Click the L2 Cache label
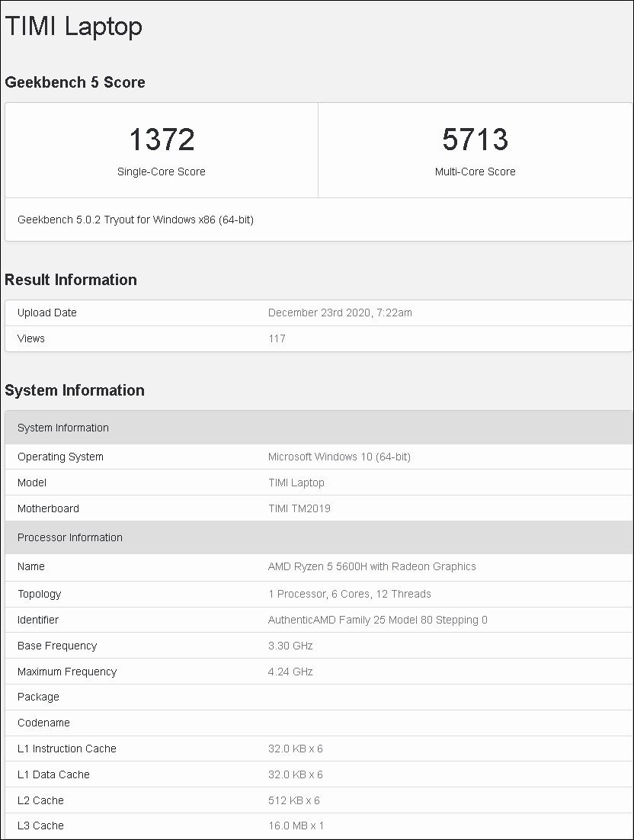634x840 pixels. pos(40,800)
